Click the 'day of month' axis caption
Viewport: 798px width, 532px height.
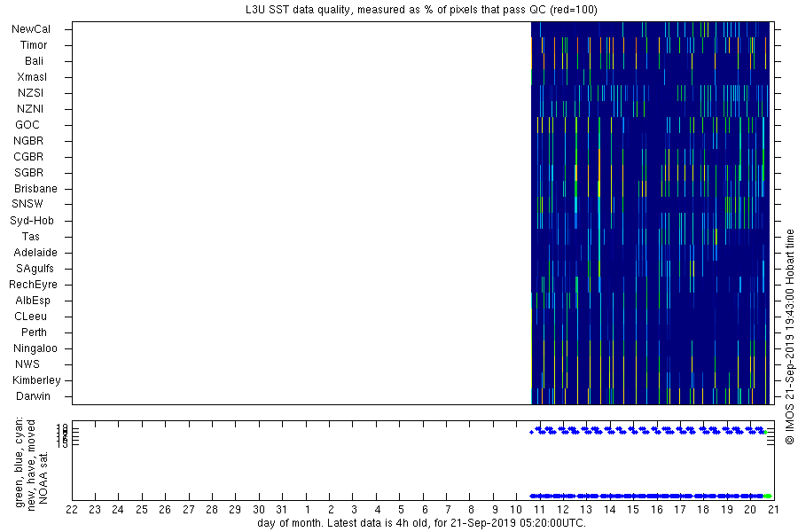(421, 523)
